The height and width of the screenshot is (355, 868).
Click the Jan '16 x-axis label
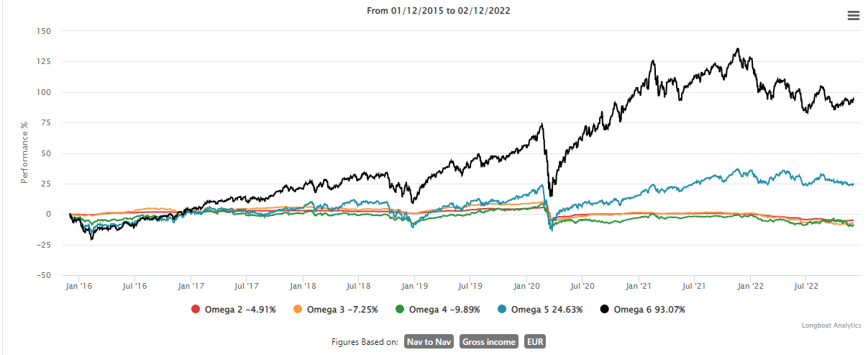pos(78,286)
